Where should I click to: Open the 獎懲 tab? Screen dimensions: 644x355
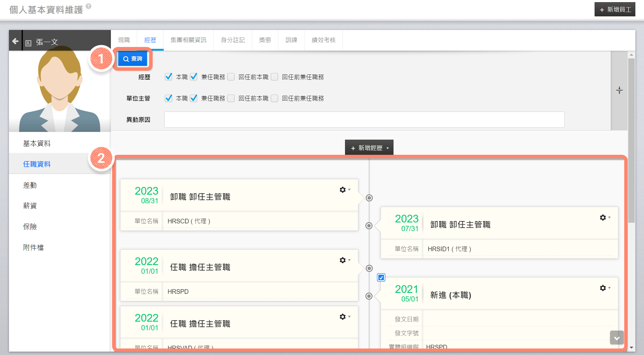click(x=265, y=40)
